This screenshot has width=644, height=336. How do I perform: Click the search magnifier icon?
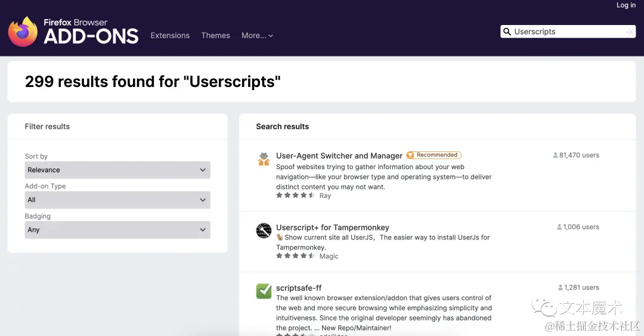coord(507,32)
